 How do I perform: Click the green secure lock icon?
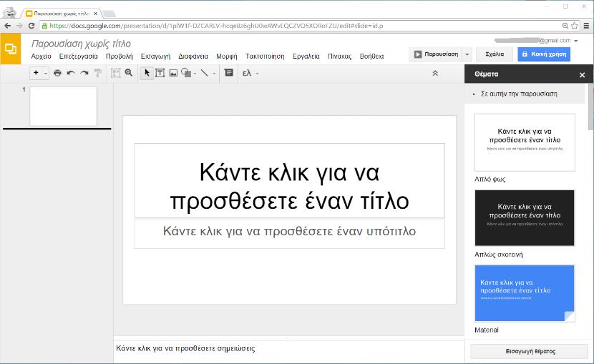44,26
